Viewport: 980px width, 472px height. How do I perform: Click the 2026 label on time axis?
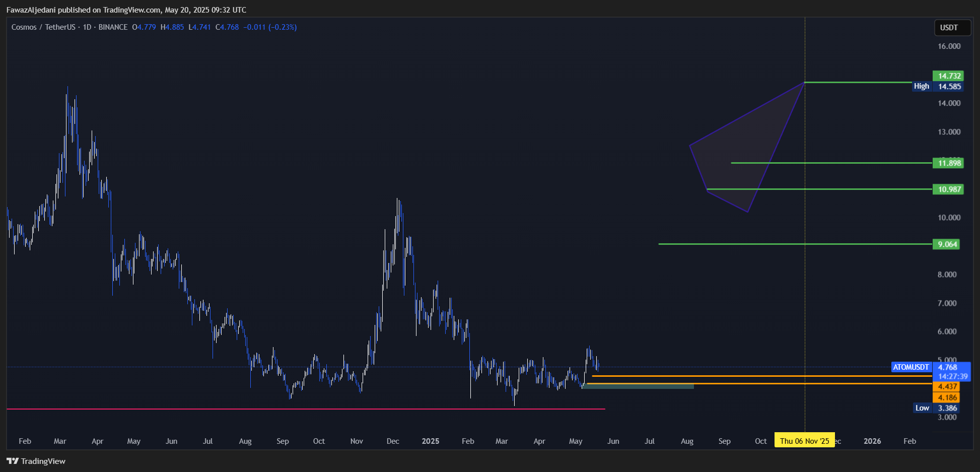coord(872,441)
